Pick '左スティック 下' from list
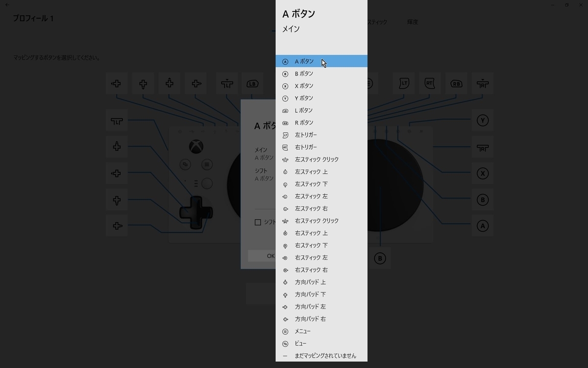The image size is (588, 368). [321, 184]
